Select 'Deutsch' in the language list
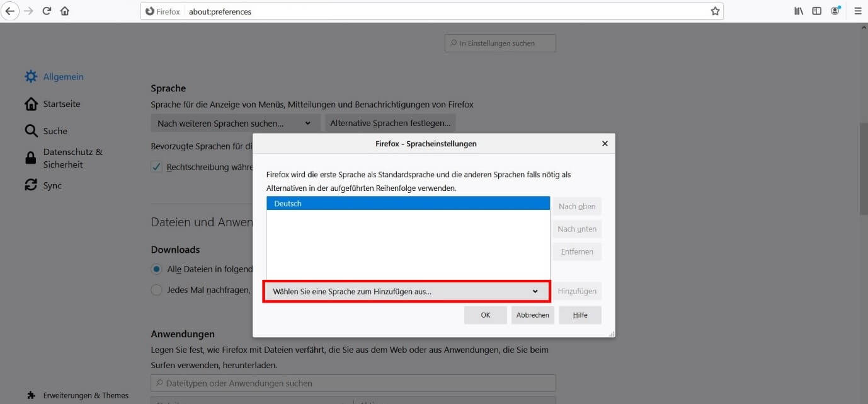This screenshot has width=868, height=404. point(408,204)
